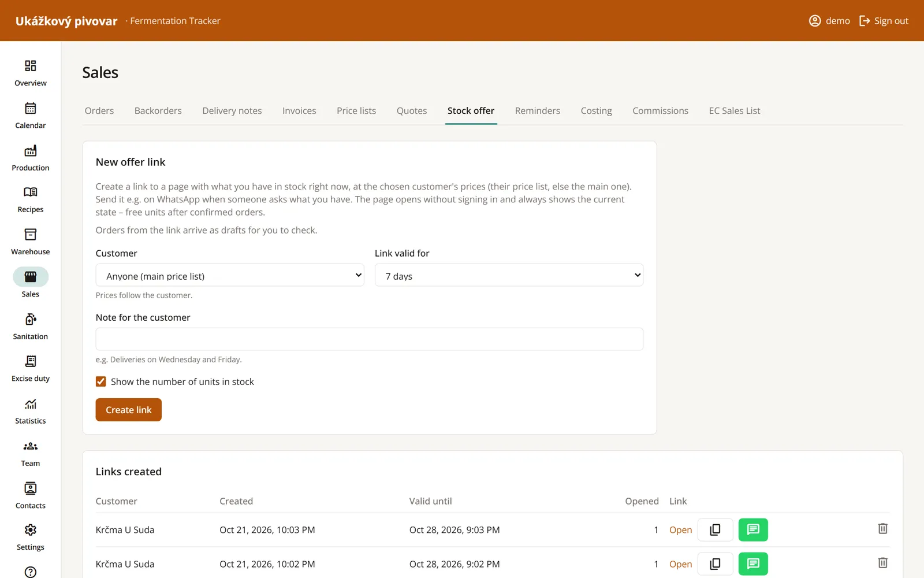Switch to the Commissions tab
The width and height of the screenshot is (924, 578).
coord(661,110)
